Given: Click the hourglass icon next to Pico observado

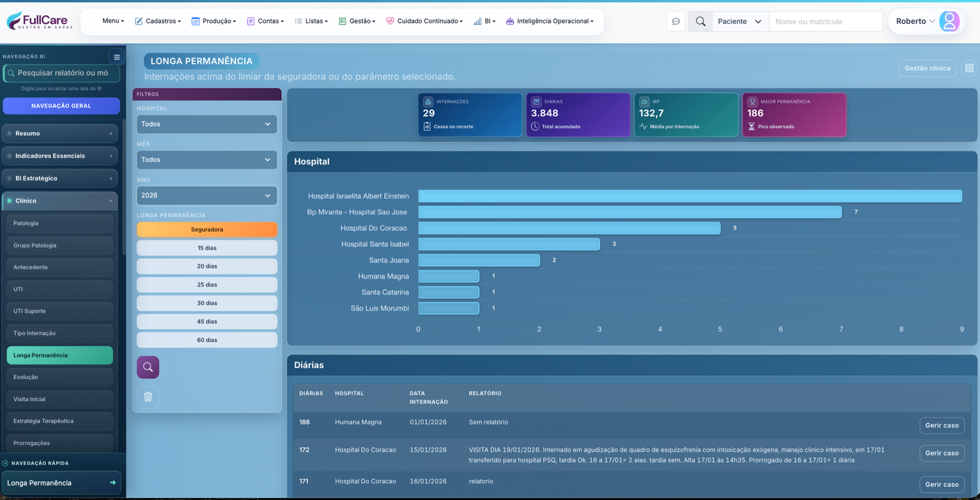Looking at the screenshot, I should click(x=752, y=127).
